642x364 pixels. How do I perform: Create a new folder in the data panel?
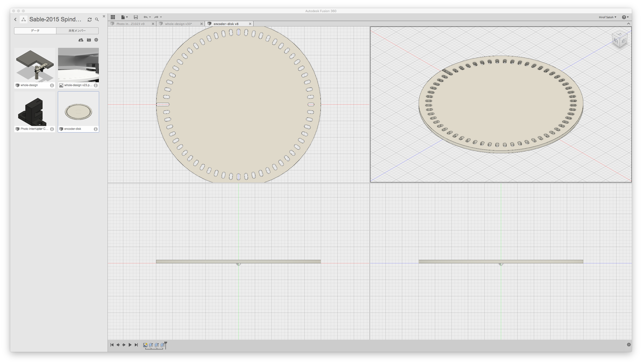(89, 40)
